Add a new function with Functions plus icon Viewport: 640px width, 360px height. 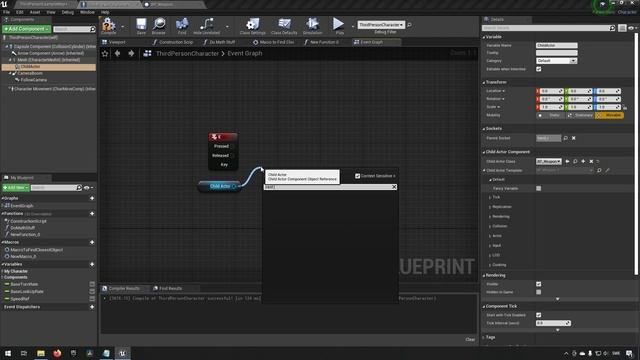pyautogui.click(x=92, y=213)
